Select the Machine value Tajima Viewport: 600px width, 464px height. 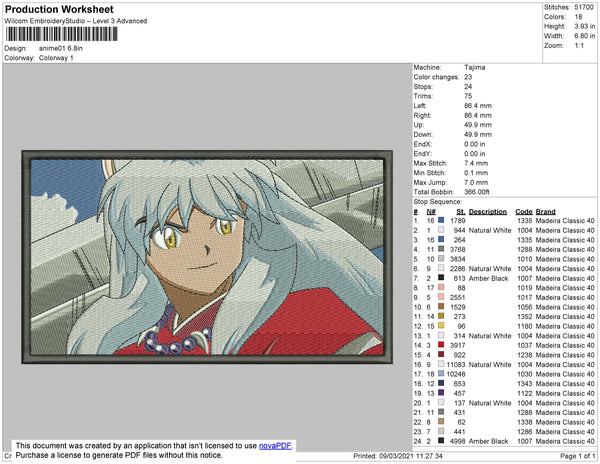[475, 67]
